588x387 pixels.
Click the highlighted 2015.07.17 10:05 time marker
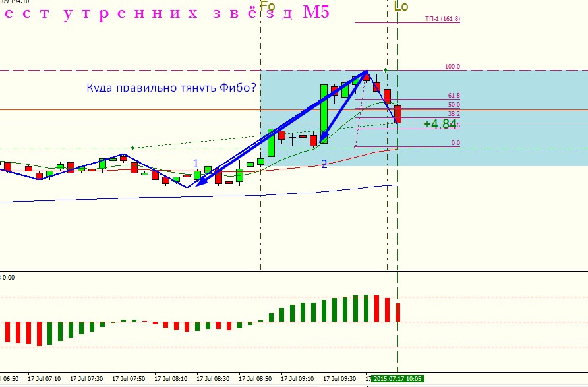click(398, 378)
